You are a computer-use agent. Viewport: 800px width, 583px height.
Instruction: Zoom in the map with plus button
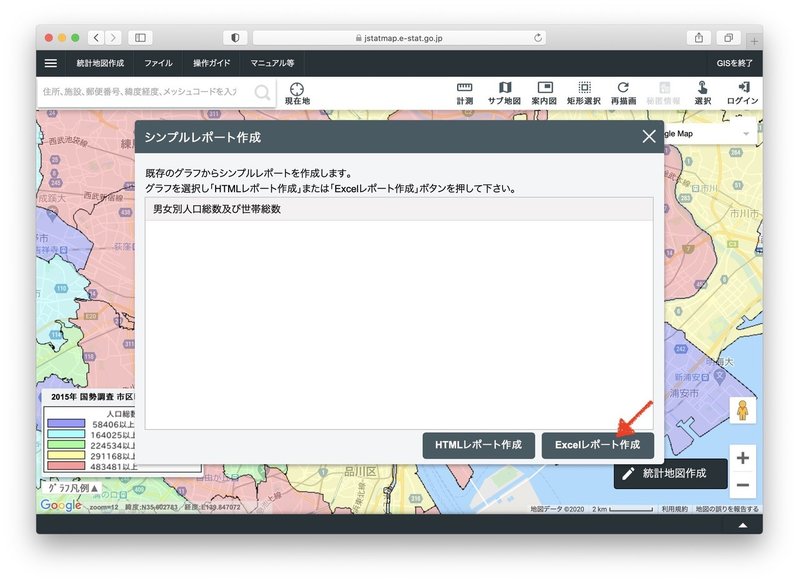point(743,458)
